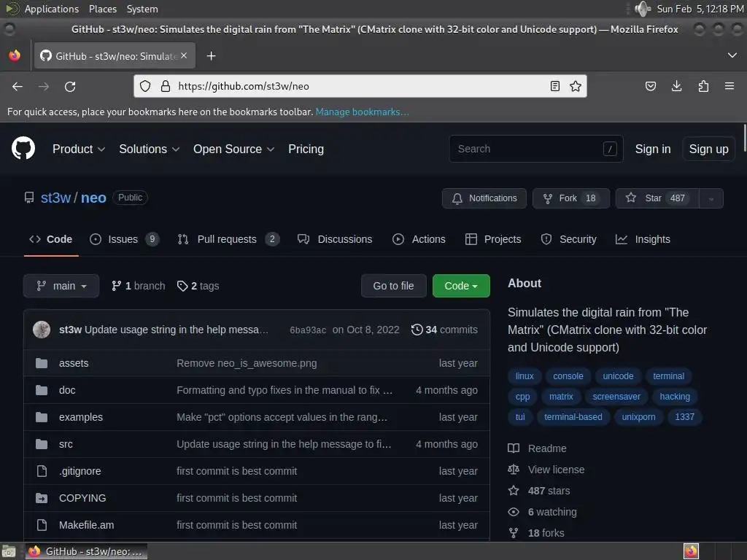Open the Applications menu in the top panel

(52, 9)
